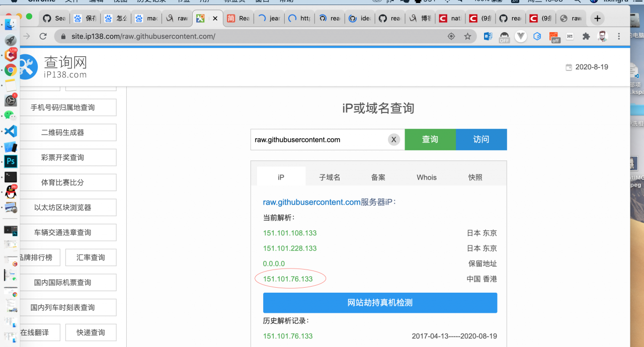The image size is (644, 347).
Task: Toggle the OFF-labeled proxy extension
Action: click(x=504, y=36)
